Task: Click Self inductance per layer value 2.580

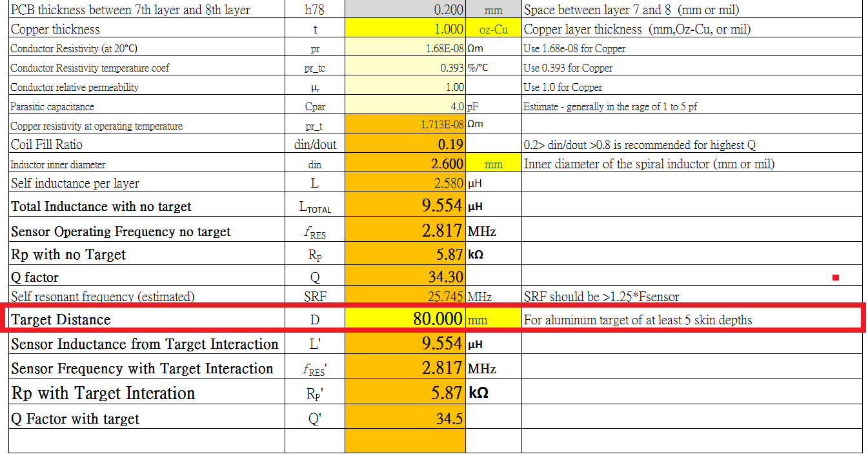Action: coord(405,183)
